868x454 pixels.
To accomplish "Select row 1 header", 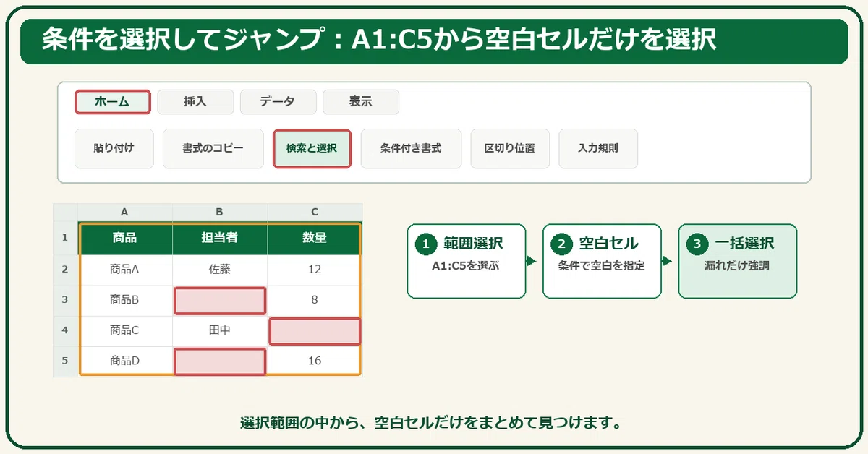I will [65, 238].
